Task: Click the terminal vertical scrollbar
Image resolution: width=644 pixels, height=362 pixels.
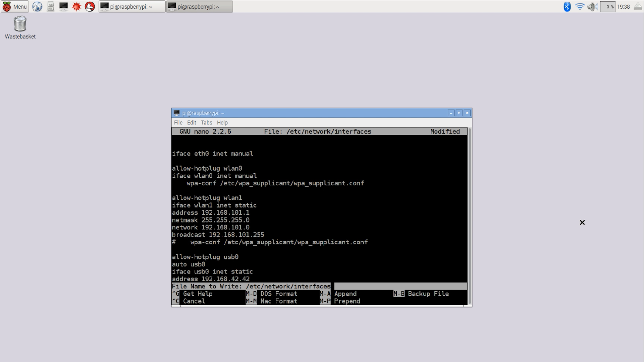Action: coord(470,216)
